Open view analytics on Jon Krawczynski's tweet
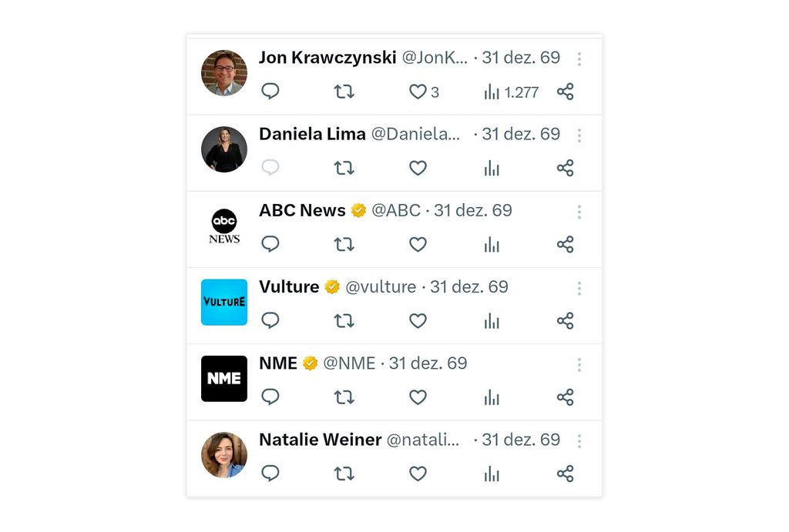This screenshot has width=789, height=532. [492, 91]
